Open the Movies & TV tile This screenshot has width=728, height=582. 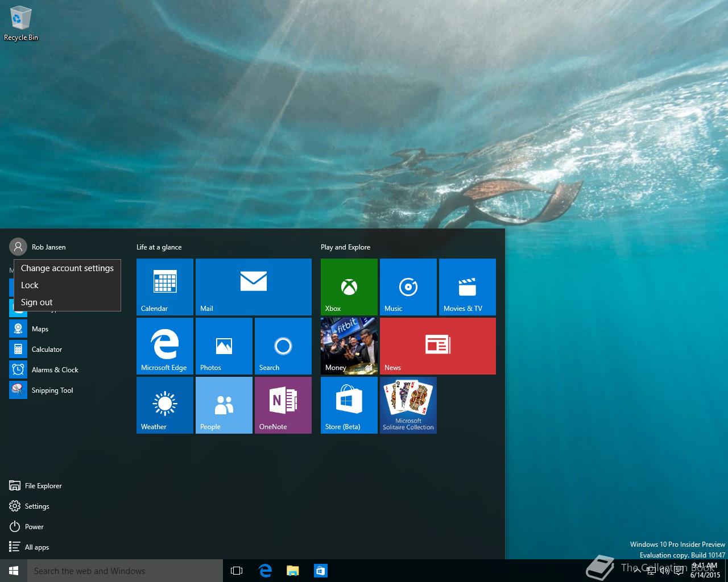[x=467, y=286]
